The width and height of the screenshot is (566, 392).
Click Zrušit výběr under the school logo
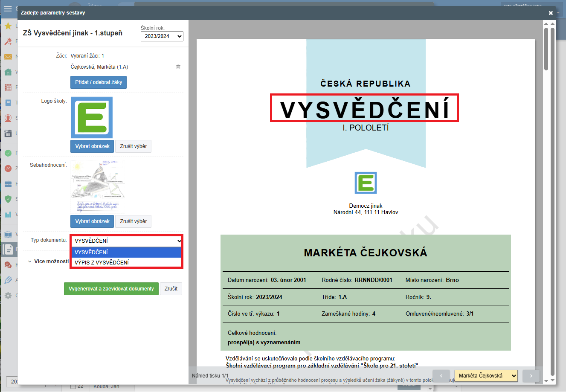133,146
